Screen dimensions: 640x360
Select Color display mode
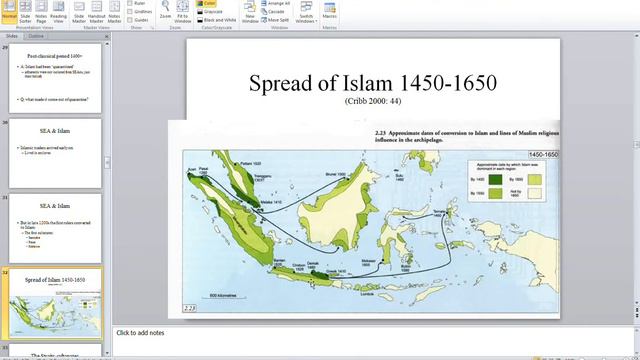click(206, 3)
